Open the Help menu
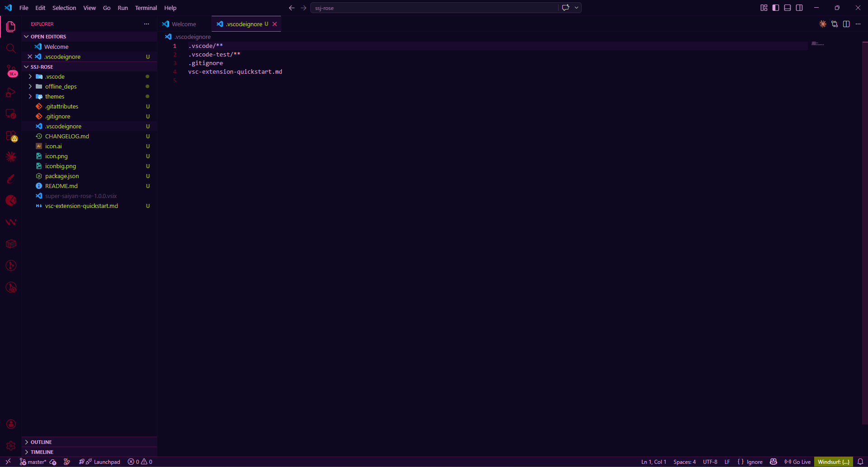Viewport: 868px width, 467px height. point(170,8)
